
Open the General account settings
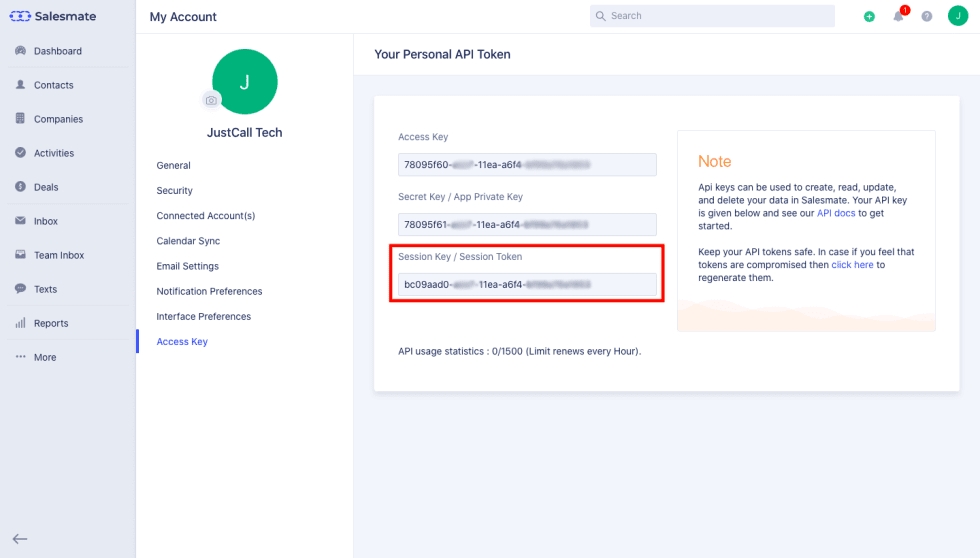[173, 166]
